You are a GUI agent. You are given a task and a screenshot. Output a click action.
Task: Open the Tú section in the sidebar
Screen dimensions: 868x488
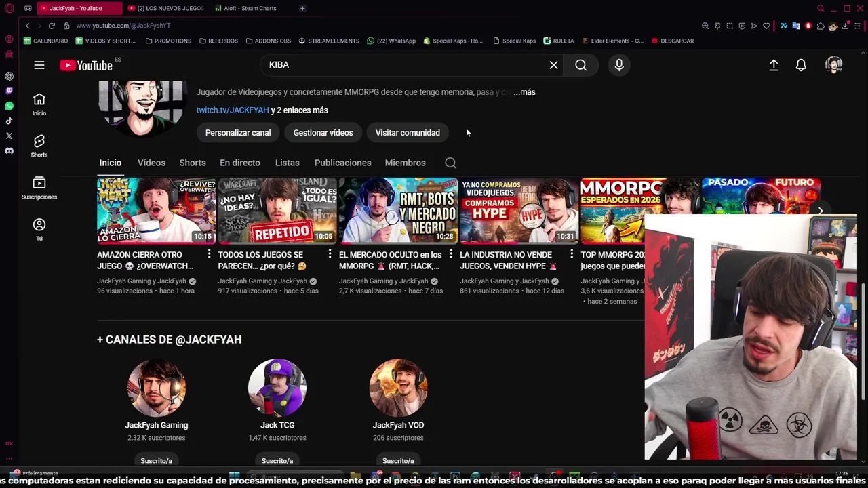pyautogui.click(x=39, y=229)
